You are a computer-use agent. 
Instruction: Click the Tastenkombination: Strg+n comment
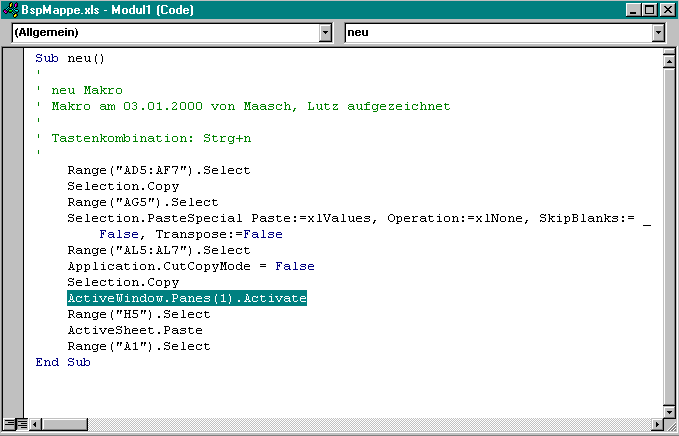coord(151,139)
